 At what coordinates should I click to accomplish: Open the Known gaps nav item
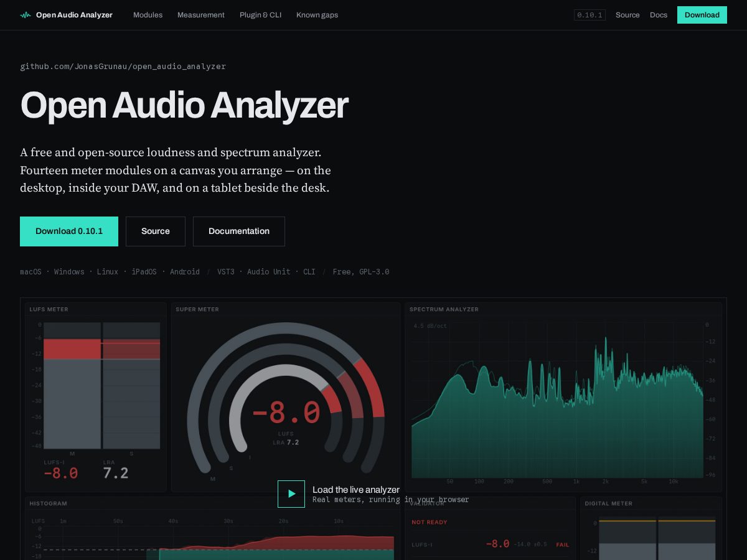[317, 15]
